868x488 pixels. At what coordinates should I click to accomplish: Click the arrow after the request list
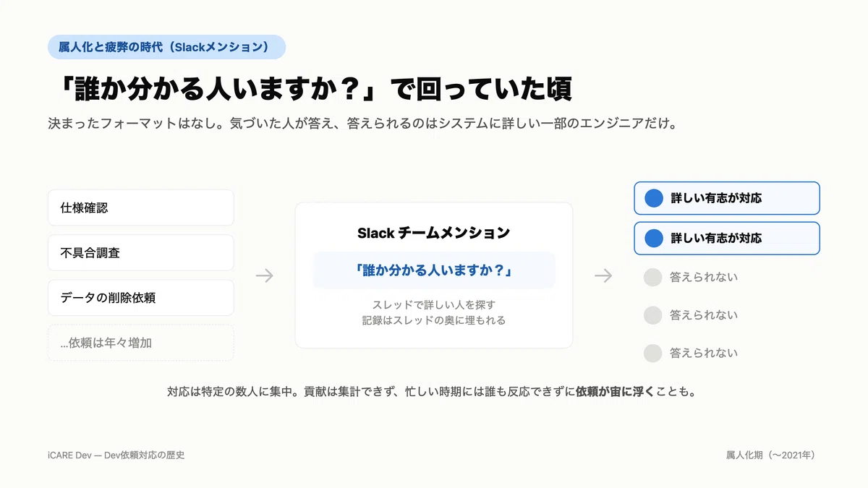(x=265, y=275)
